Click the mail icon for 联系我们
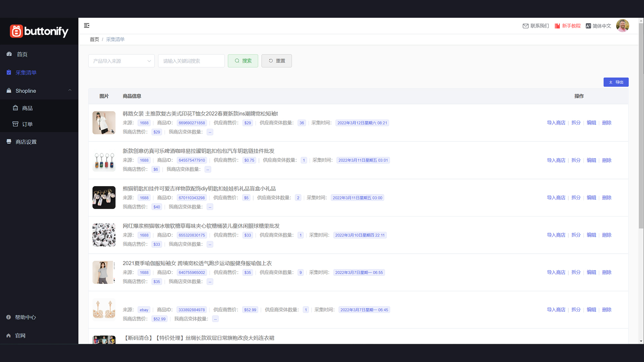Screen dimensions: 644x362 (525, 26)
